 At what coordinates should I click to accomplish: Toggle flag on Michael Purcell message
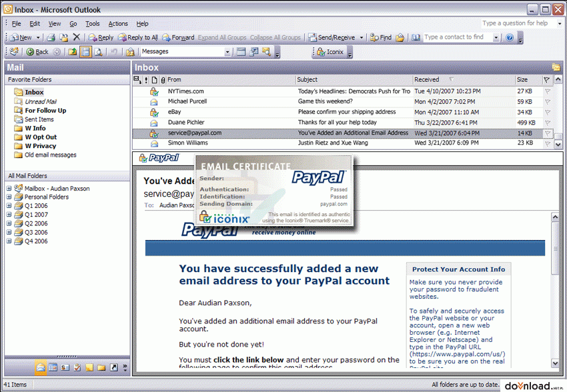pos(548,102)
